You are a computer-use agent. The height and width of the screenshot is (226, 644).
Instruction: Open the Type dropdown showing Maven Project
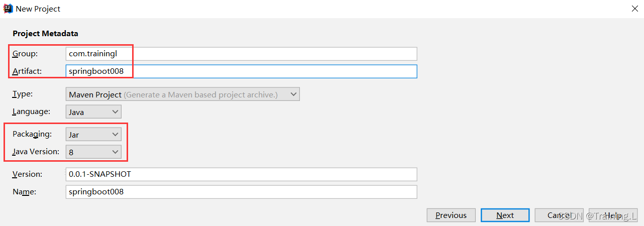click(183, 94)
